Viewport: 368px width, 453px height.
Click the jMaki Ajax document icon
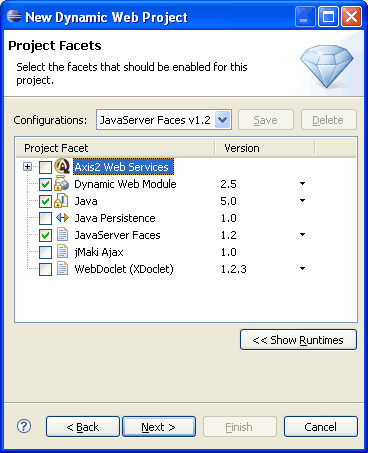tap(62, 252)
